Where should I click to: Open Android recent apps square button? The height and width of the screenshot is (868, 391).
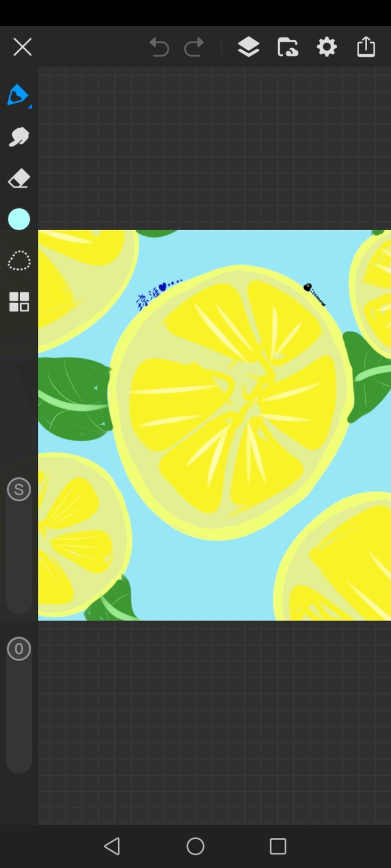[278, 846]
